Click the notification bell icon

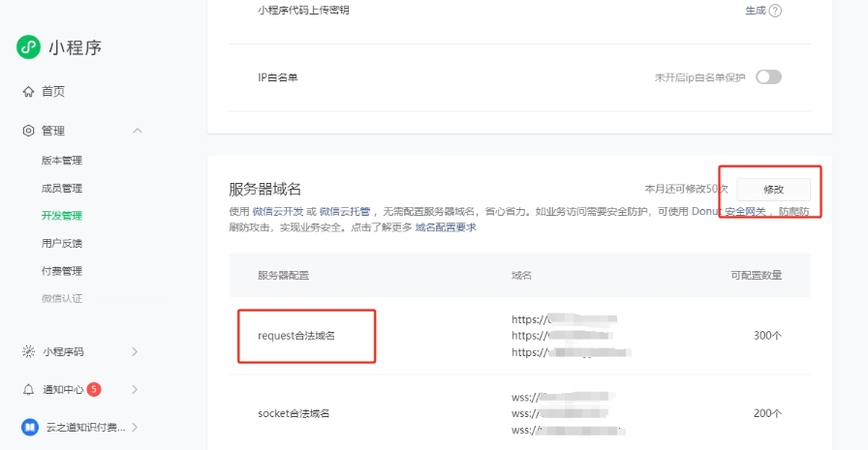point(28,390)
